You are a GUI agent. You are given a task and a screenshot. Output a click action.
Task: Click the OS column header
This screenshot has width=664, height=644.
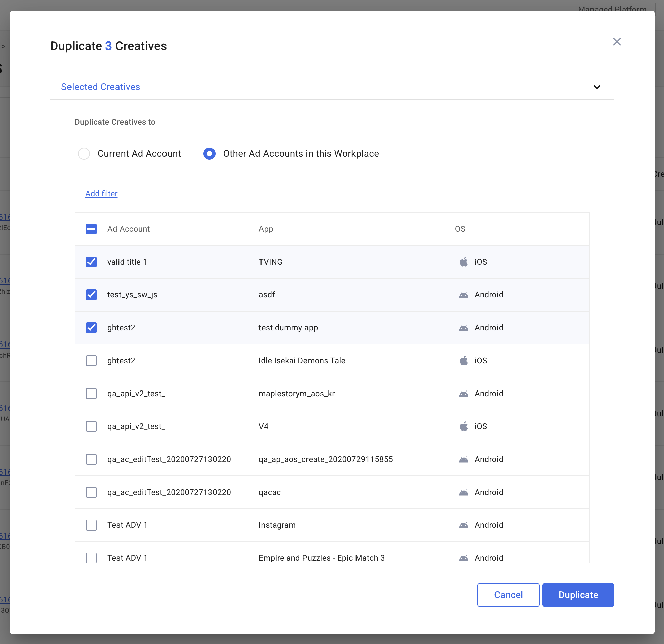pos(460,229)
